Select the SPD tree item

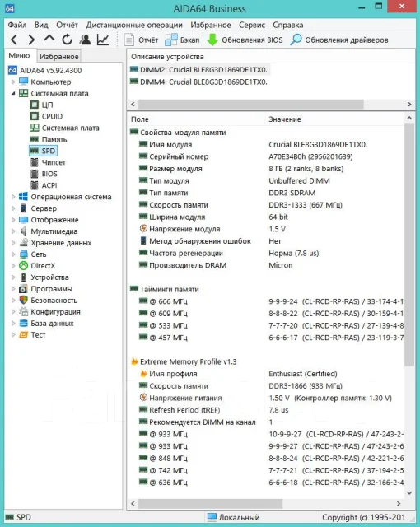43,151
